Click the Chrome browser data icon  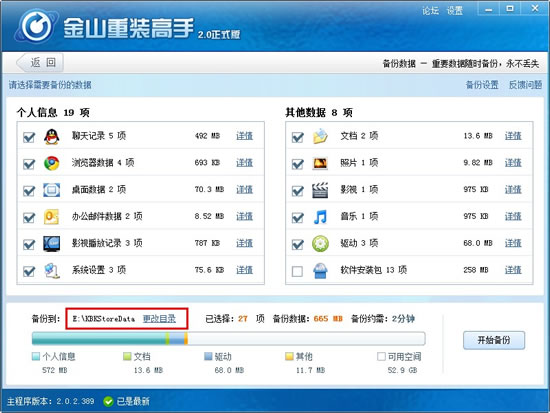(x=52, y=163)
